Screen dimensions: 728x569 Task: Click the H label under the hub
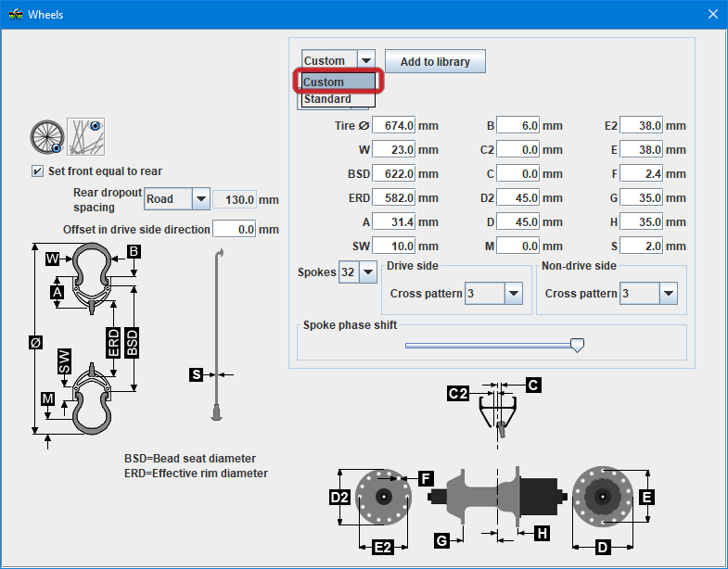[x=542, y=534]
